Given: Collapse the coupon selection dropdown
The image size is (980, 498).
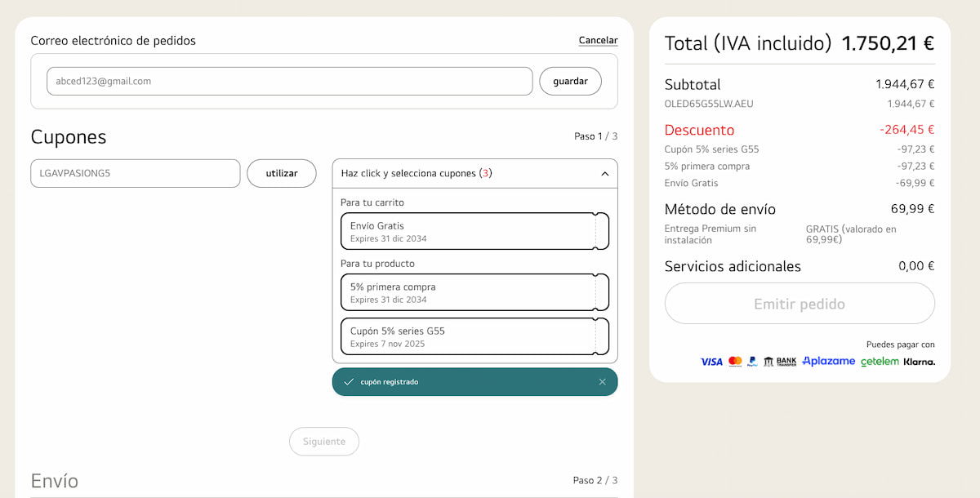Looking at the screenshot, I should point(604,174).
